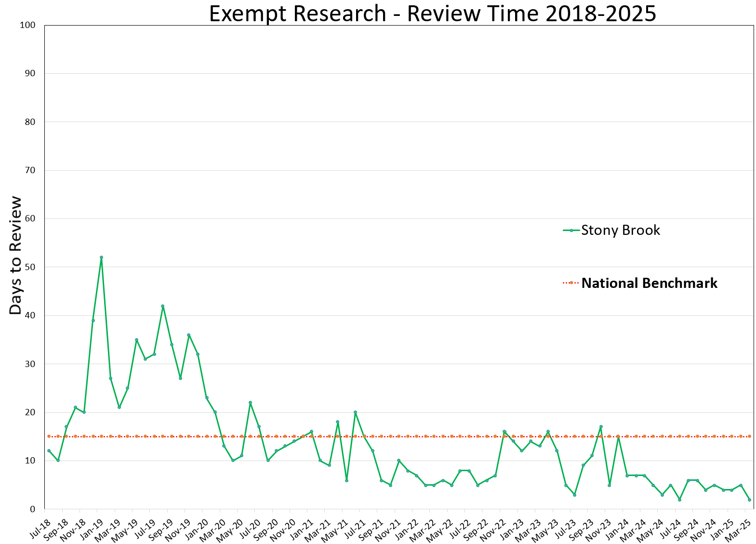Click the 'Jul-22' x-axis label
The width and height of the screenshot is (756, 544).
coord(461,529)
